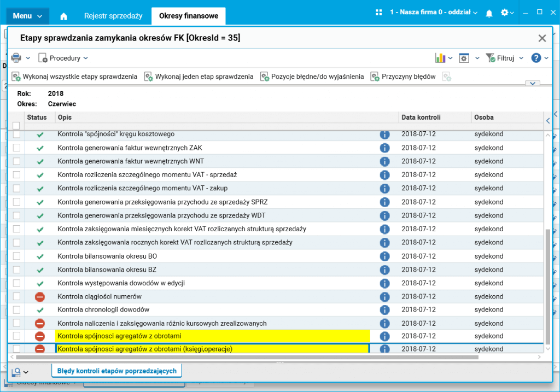
Task: Tick checkbox for Kontrola chronologii dowodów
Action: coord(16,309)
